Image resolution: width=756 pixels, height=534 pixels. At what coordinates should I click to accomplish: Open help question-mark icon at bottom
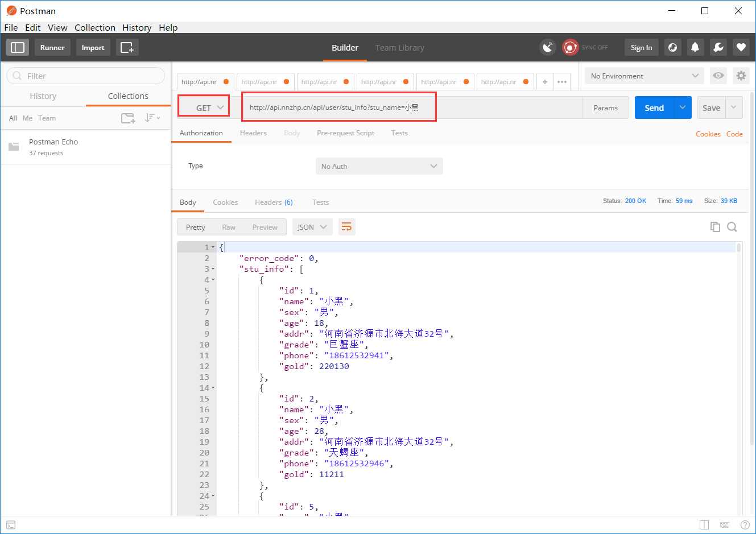click(745, 525)
